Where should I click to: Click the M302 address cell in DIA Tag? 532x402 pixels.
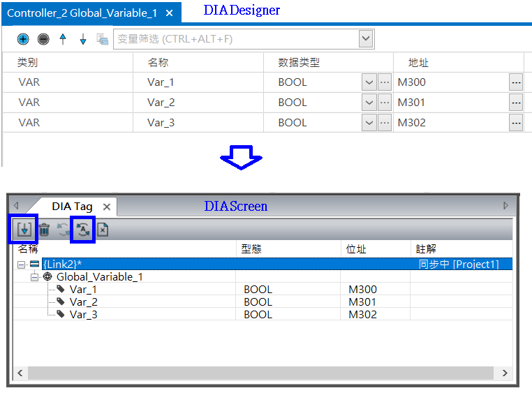tap(375, 315)
